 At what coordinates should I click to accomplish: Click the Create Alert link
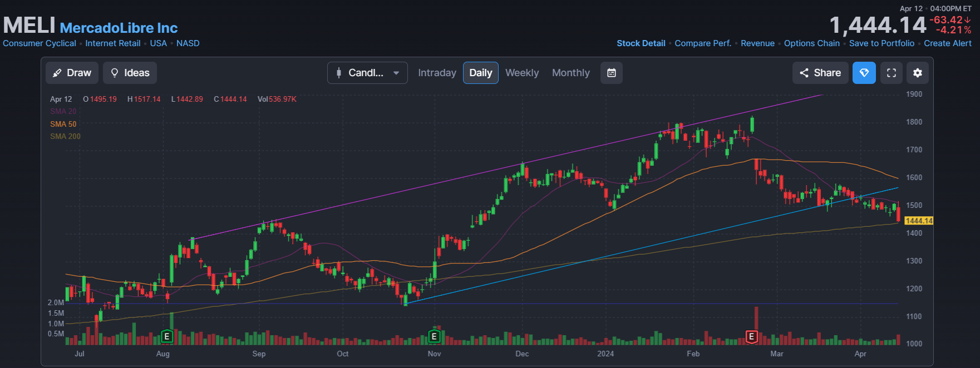948,43
